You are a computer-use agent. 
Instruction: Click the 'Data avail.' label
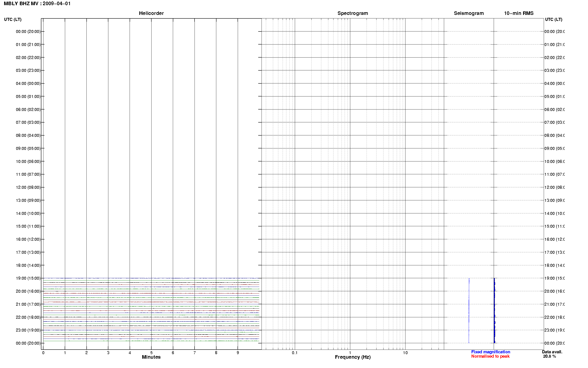(552, 352)
